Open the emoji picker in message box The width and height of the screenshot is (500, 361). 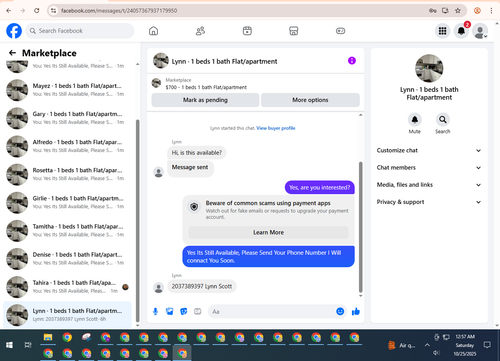click(340, 311)
